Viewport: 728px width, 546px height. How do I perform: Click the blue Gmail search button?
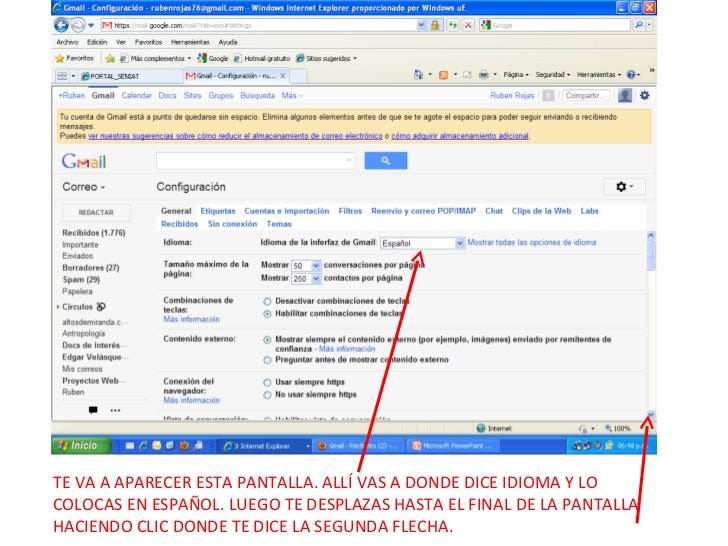pos(385,160)
